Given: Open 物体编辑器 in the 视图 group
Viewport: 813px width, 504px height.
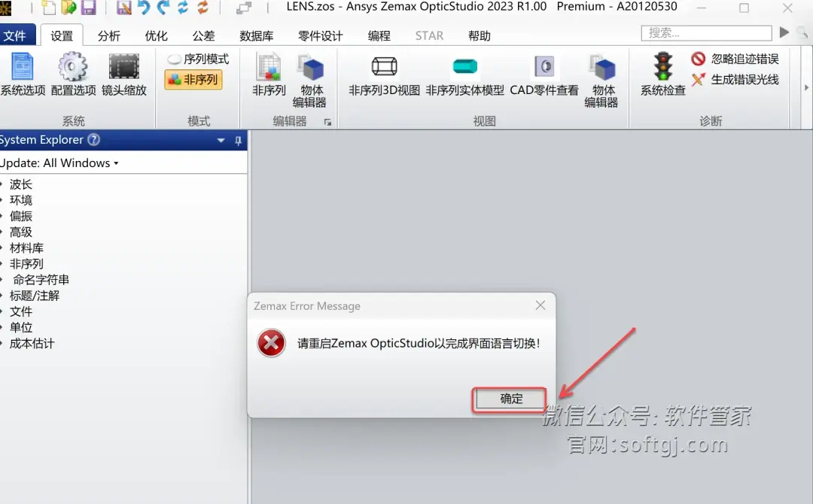Looking at the screenshot, I should pyautogui.click(x=601, y=80).
